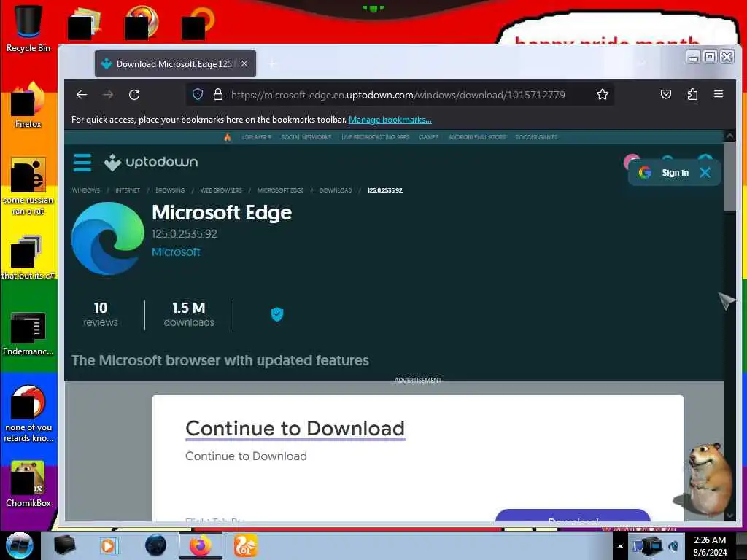Click the Continue to Download ad heading
Viewport: 747px width, 560px height.
tap(295, 429)
